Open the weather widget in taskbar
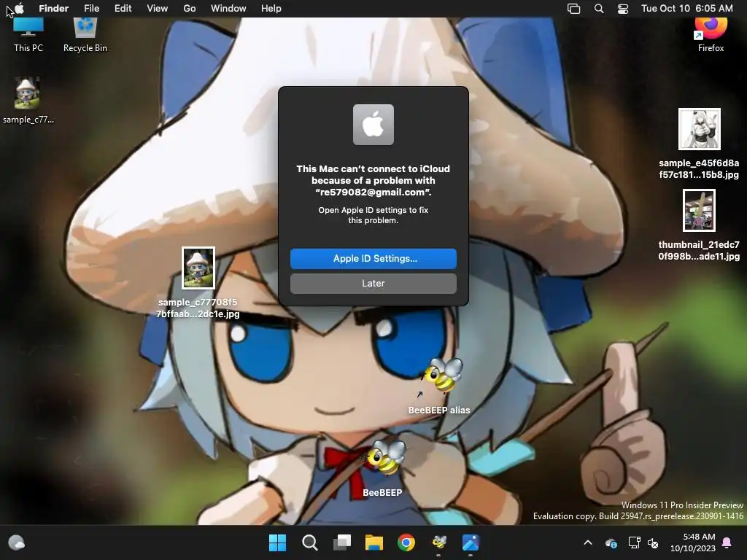 [17, 542]
